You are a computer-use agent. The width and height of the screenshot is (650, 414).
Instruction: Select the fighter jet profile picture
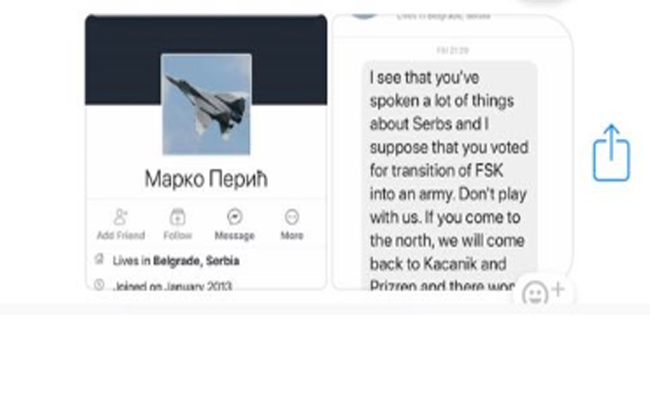tap(206, 104)
